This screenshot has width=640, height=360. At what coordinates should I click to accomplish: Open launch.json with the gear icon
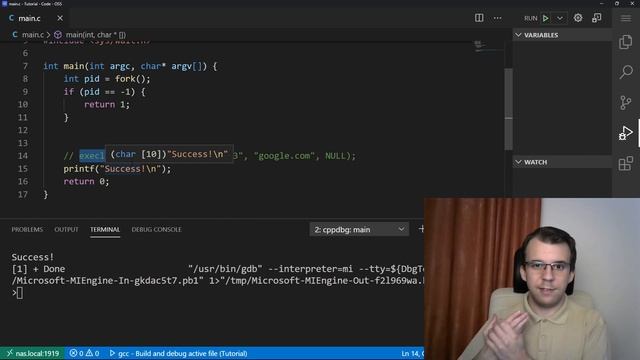[578, 18]
